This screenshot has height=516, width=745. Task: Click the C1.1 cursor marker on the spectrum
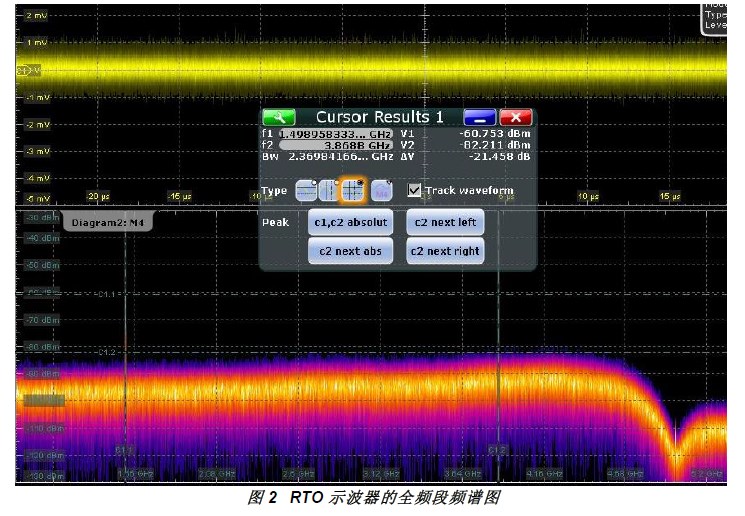[124, 450]
